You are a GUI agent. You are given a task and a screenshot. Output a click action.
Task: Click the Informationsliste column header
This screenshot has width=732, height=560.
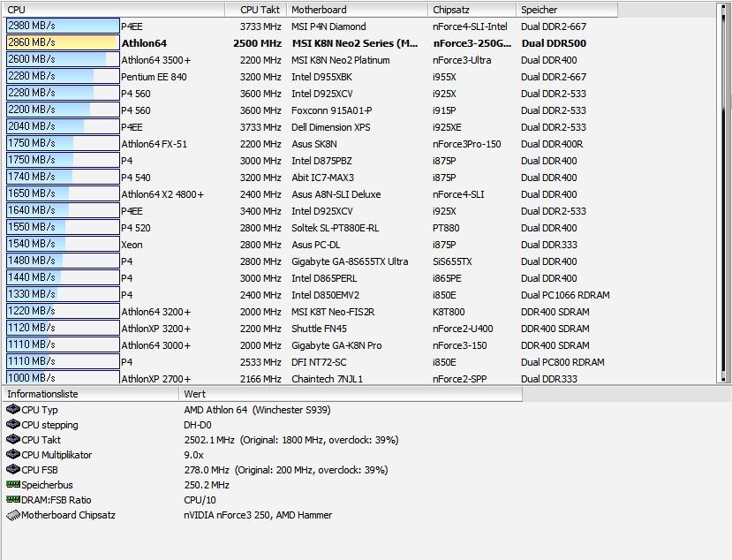(x=42, y=394)
